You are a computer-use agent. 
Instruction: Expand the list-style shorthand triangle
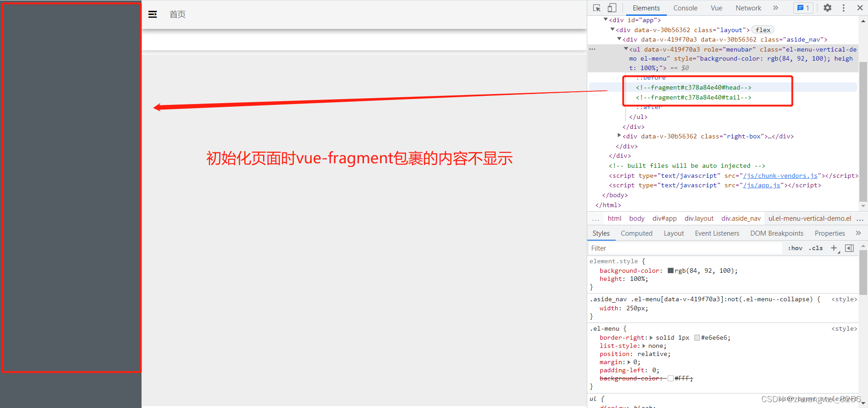click(x=644, y=346)
